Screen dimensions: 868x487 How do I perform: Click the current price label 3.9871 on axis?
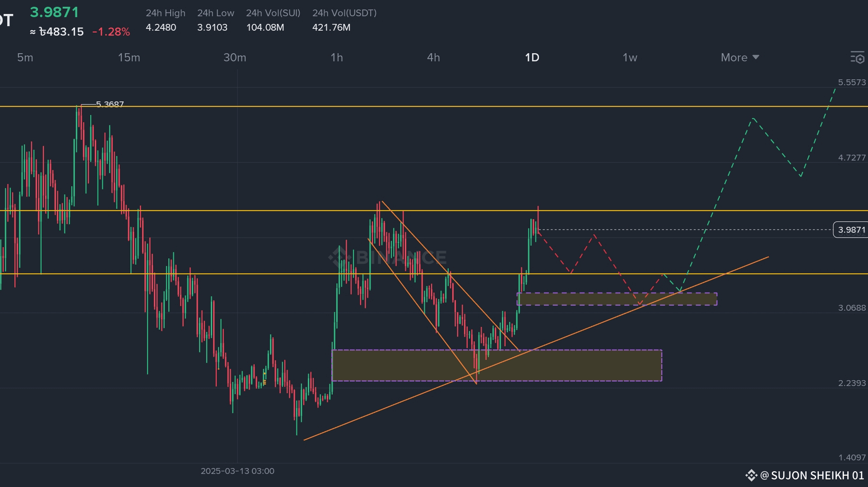(x=851, y=230)
